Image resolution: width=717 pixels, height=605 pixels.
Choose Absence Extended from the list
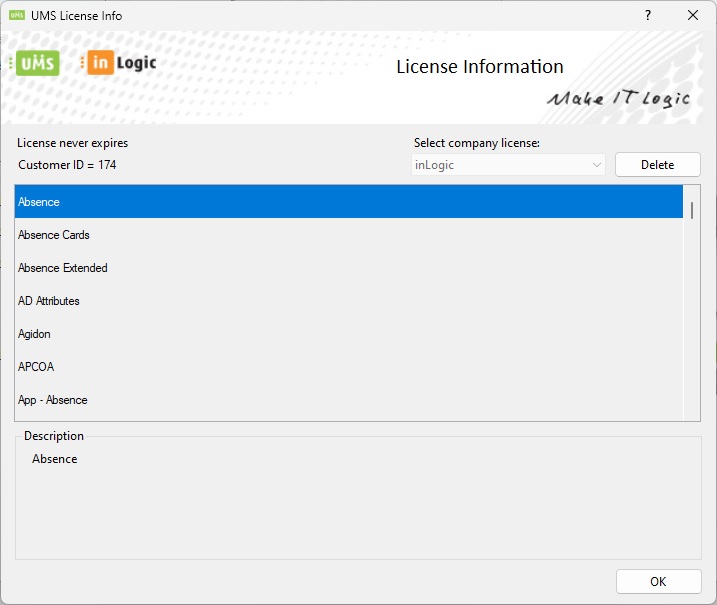[63, 268]
